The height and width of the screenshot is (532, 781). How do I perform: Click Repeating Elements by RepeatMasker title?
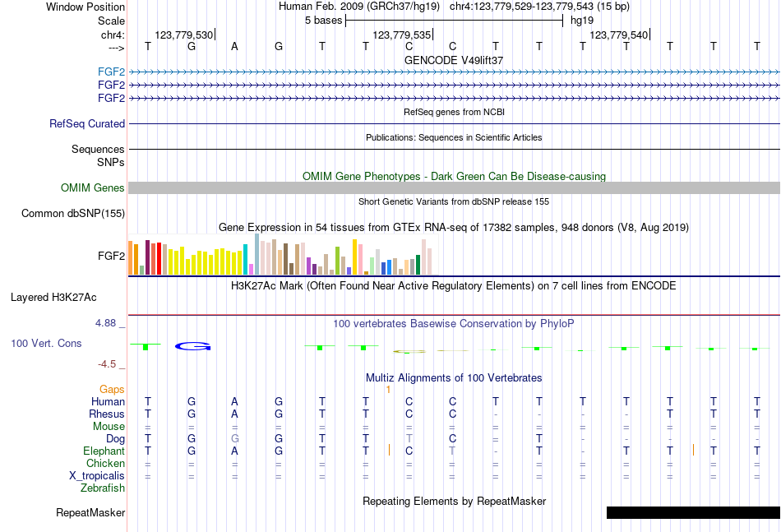click(x=454, y=501)
